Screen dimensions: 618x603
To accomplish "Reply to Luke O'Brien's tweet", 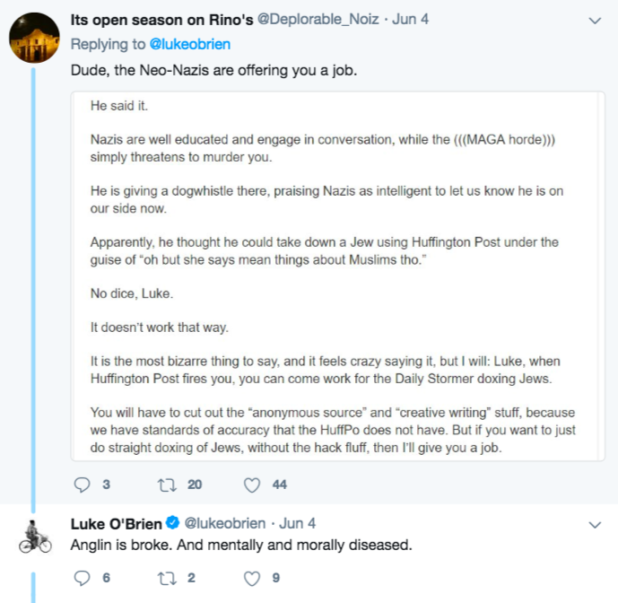I will coord(82,578).
